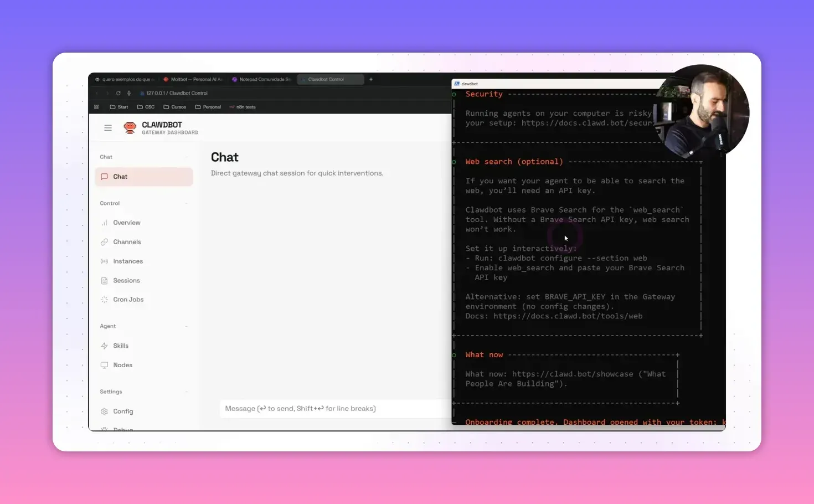Click the Skills lightning bolt icon
Viewport: 814px width, 504px height.
click(104, 345)
